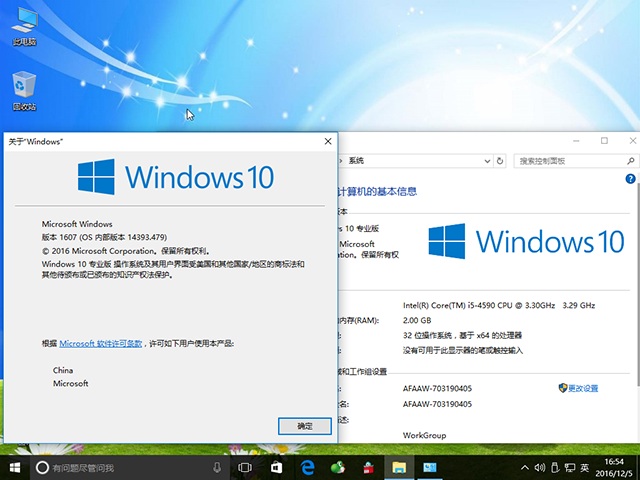Open Microsoft Edge browser from taskbar

[x=309, y=467]
